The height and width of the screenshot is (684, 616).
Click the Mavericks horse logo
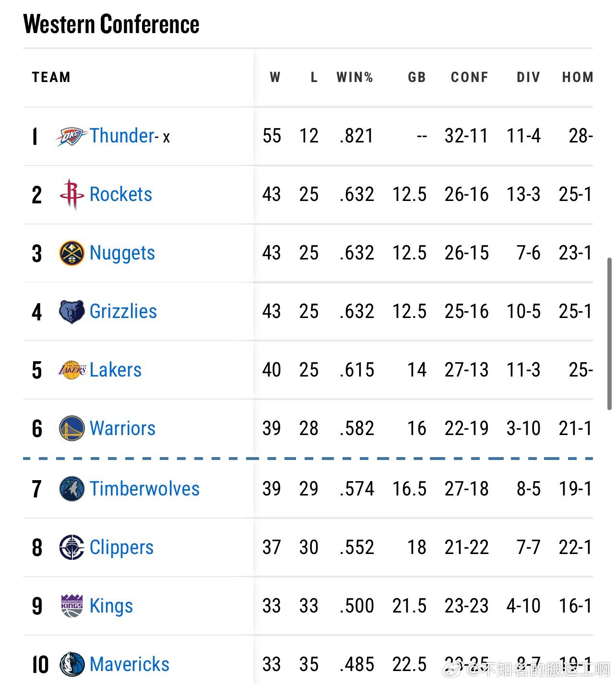[71, 664]
